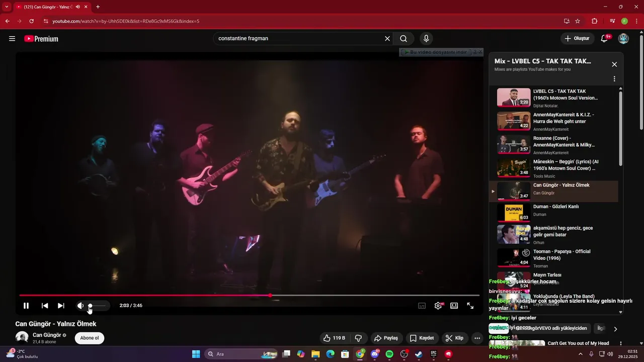This screenshot has height=362, width=644.
Task: Go back in browser history
Action: pyautogui.click(x=7, y=21)
